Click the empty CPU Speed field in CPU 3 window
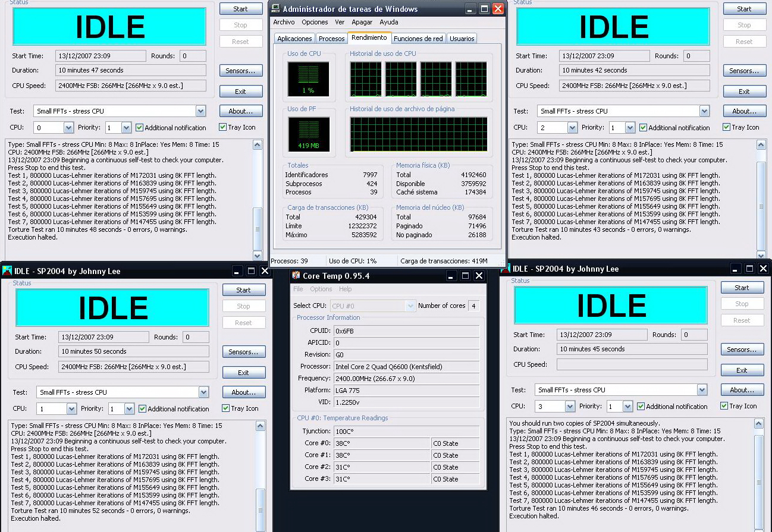The width and height of the screenshot is (772, 532). 632,364
